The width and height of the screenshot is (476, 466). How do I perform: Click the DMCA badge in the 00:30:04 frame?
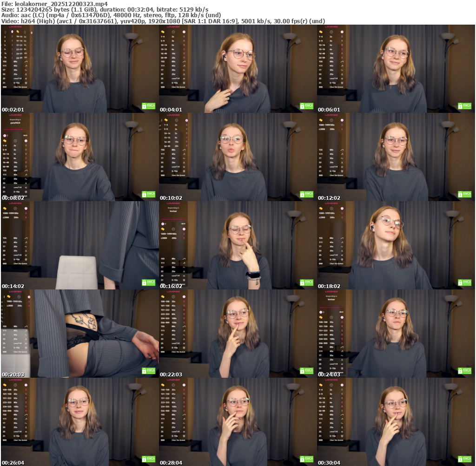(x=465, y=459)
